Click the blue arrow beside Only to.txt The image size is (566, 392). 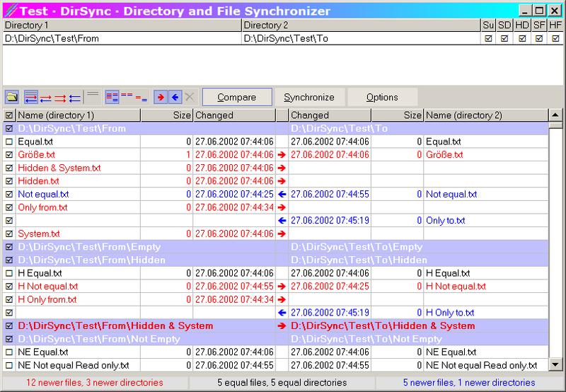point(282,221)
